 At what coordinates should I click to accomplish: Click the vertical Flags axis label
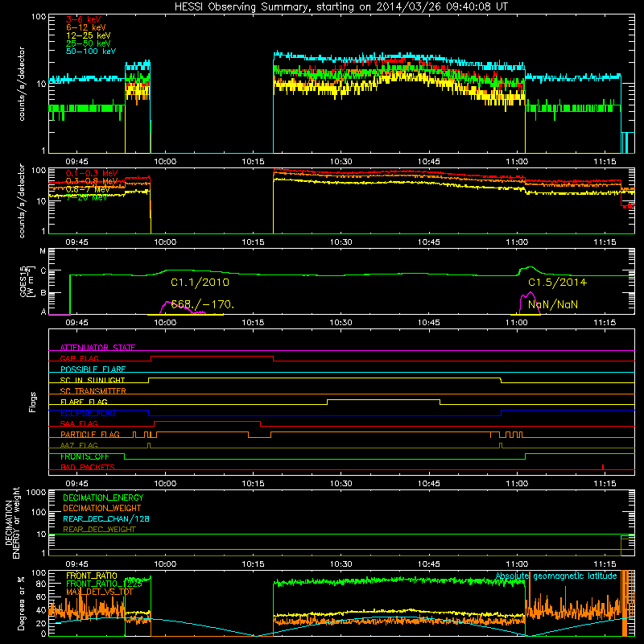tap(33, 402)
